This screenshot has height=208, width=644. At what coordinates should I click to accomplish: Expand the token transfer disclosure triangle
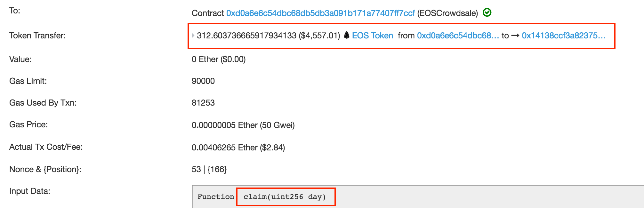click(x=192, y=36)
